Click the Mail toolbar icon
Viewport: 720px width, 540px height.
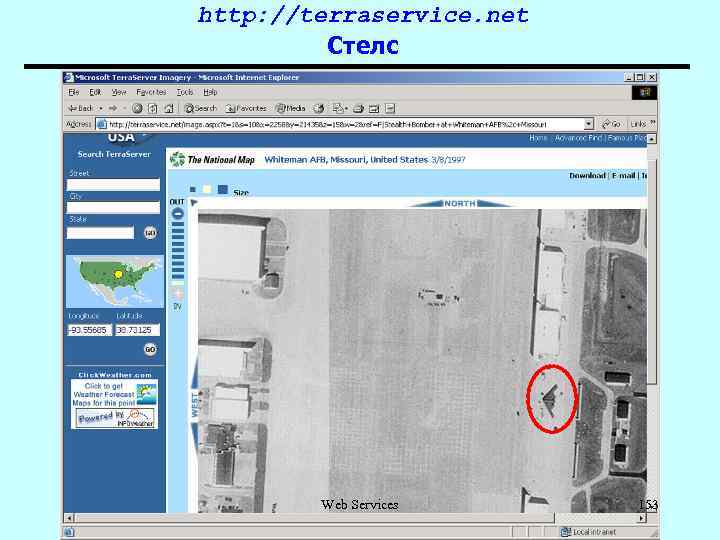point(338,108)
